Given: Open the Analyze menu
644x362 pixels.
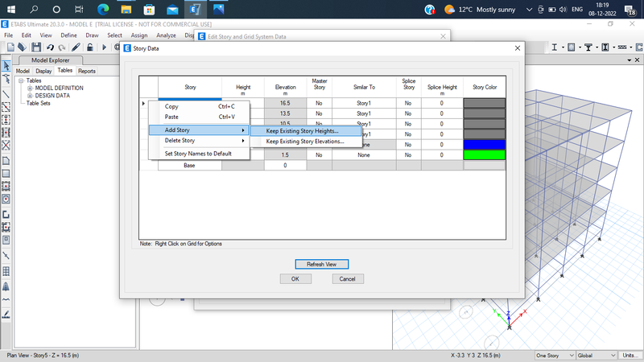Looking at the screenshot, I should [x=167, y=35].
